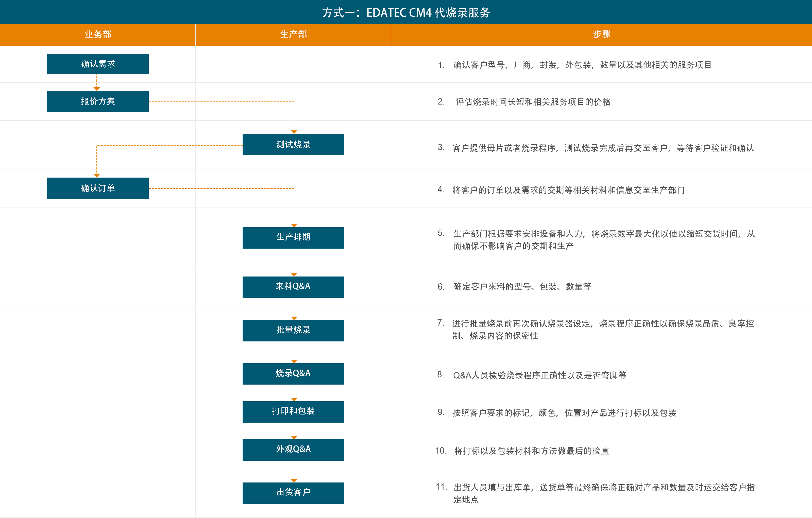
Task: Click the 生产部 column header
Action: click(x=293, y=34)
